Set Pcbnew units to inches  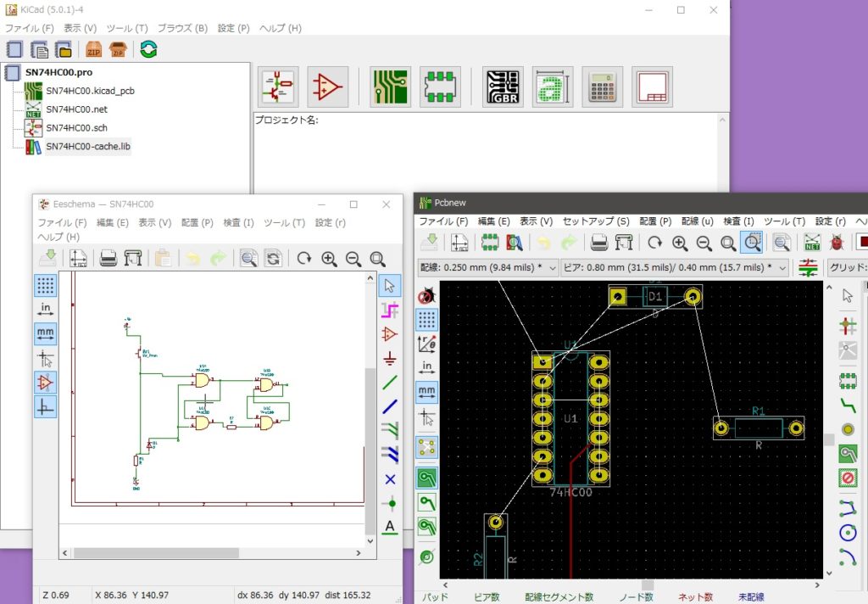(x=426, y=368)
